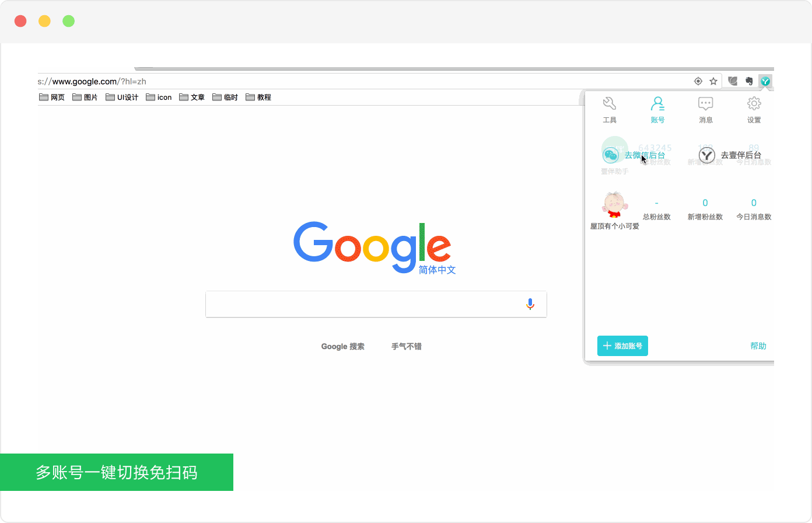Click the 手气不错 button

tap(406, 346)
